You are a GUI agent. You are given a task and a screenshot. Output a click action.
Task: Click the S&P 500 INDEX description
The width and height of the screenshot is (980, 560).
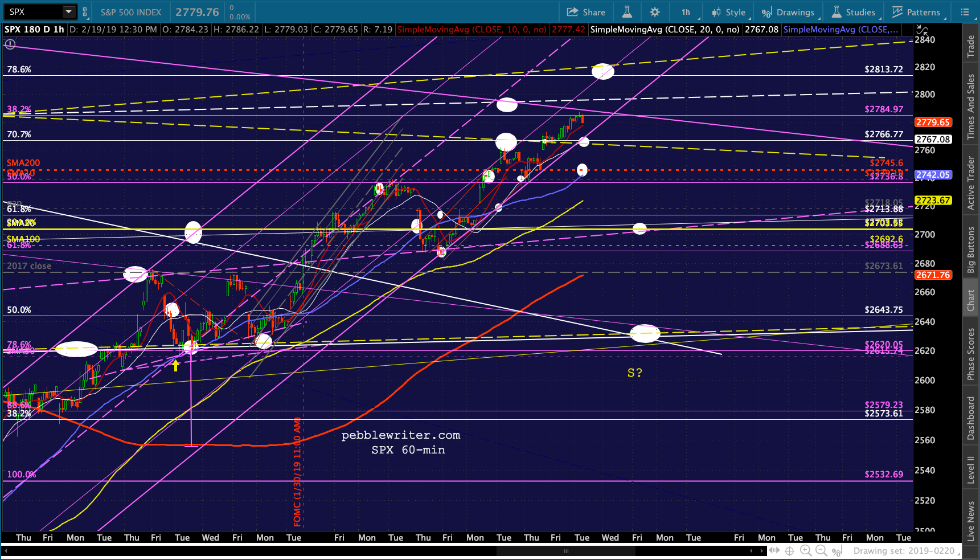click(x=131, y=12)
